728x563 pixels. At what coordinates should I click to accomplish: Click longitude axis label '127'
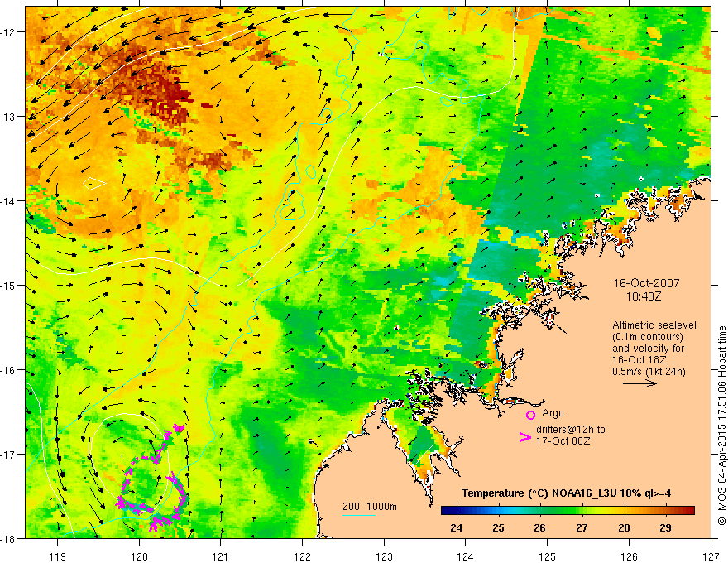click(711, 556)
